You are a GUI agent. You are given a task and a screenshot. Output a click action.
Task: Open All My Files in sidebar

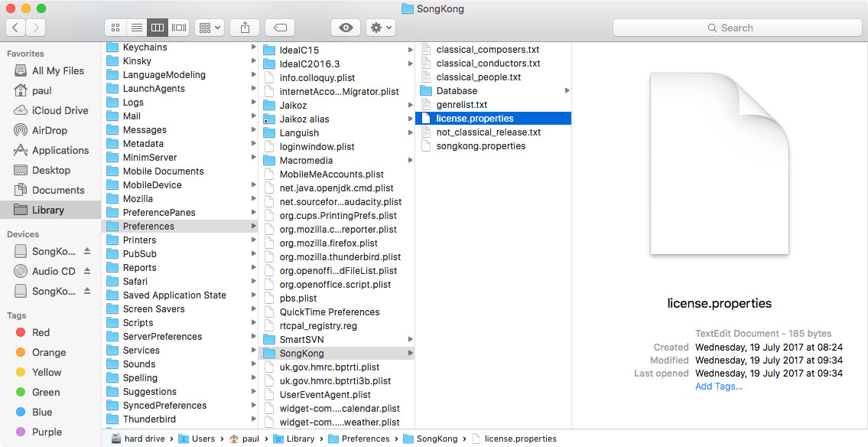pos(50,71)
